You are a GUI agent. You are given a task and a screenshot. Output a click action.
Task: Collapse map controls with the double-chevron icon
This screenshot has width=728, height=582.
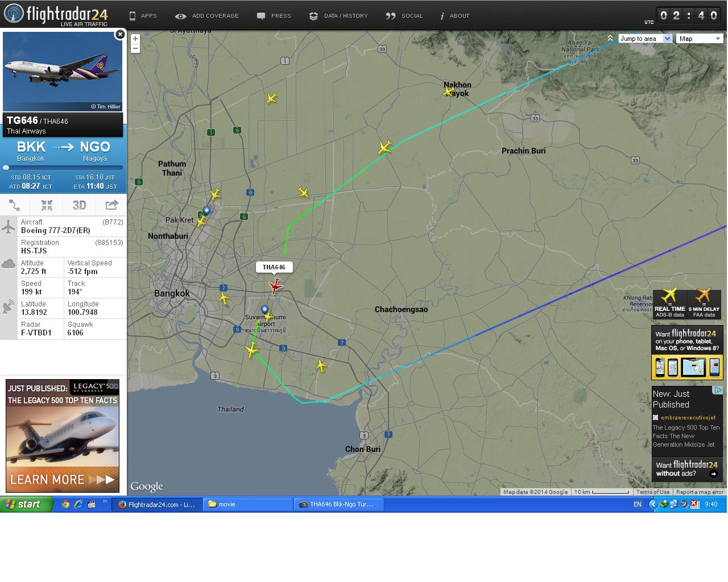610,38
